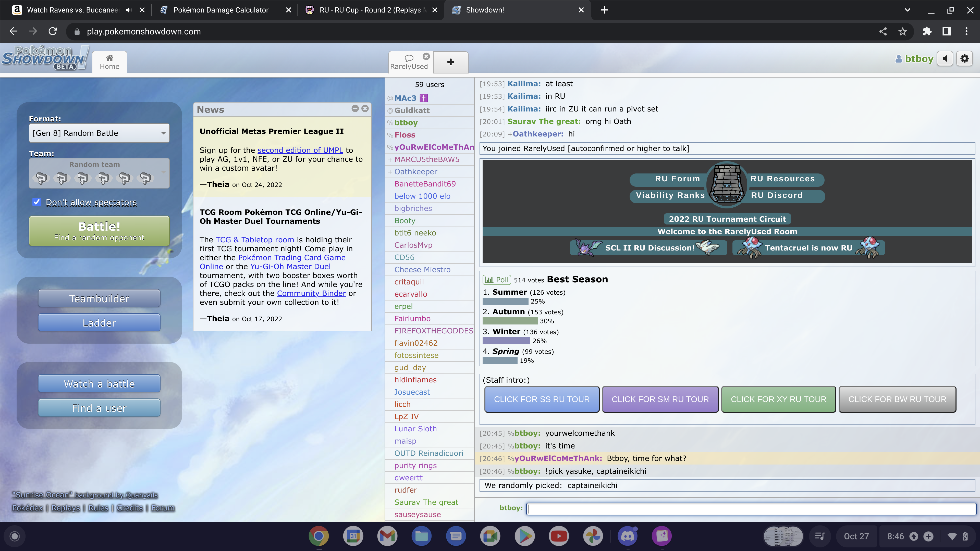Minimize the News panel

pyautogui.click(x=355, y=109)
